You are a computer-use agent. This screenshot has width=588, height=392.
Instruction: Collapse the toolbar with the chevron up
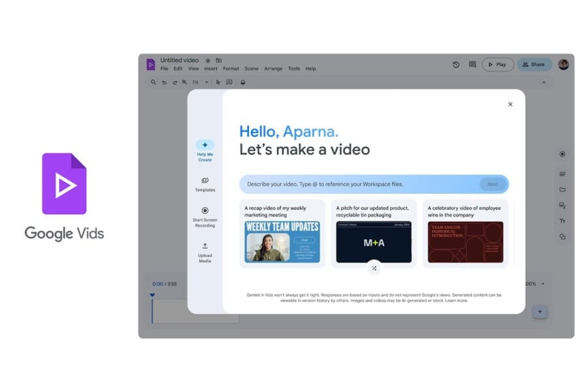tap(544, 82)
